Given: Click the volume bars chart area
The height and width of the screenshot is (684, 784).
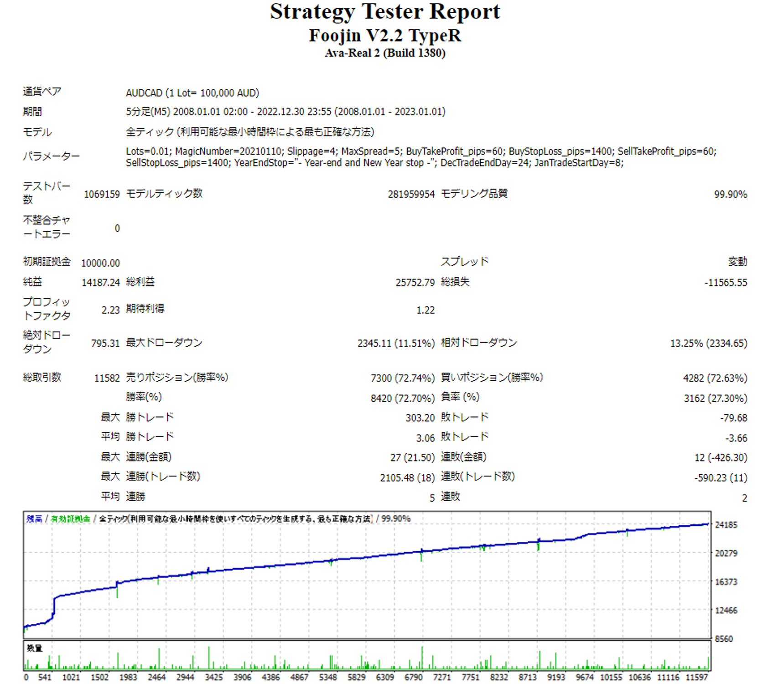Looking at the screenshot, I should pyautogui.click(x=367, y=655).
